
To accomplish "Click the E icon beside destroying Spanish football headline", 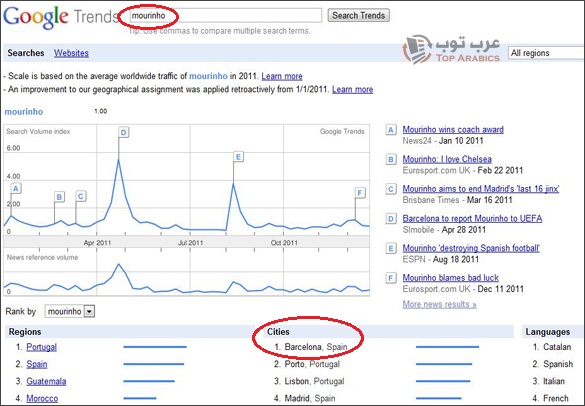I will coord(391,249).
